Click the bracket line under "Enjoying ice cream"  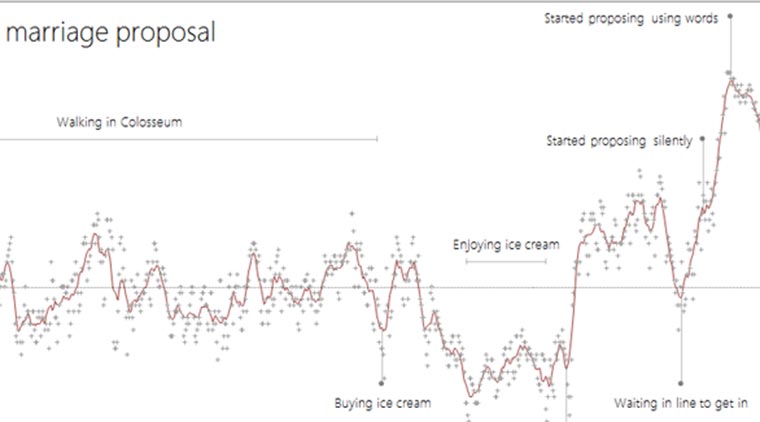(x=506, y=262)
